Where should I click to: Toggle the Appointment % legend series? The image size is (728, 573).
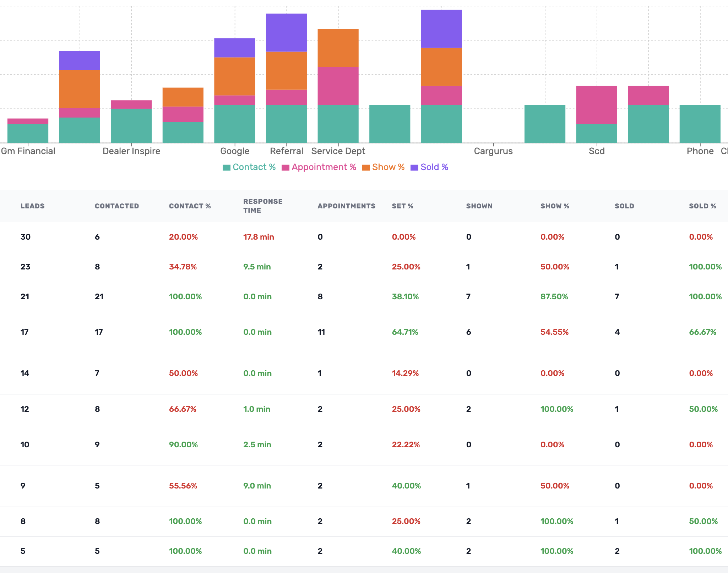pos(323,167)
